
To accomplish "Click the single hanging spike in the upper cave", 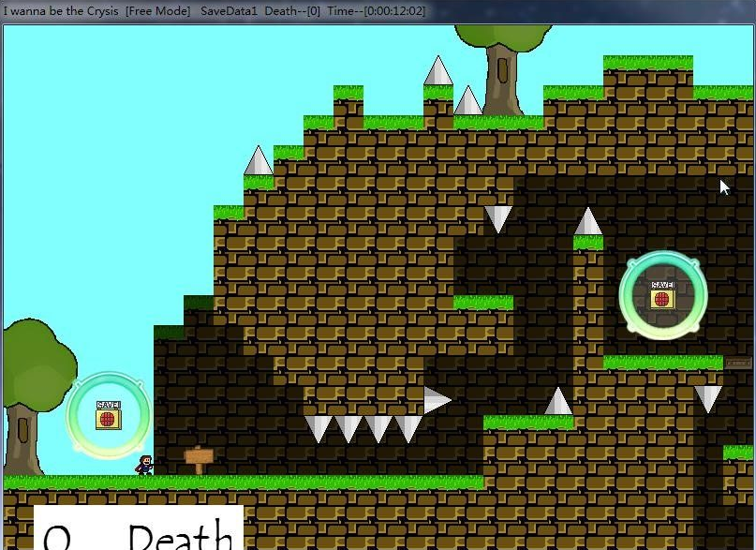I will point(498,220).
